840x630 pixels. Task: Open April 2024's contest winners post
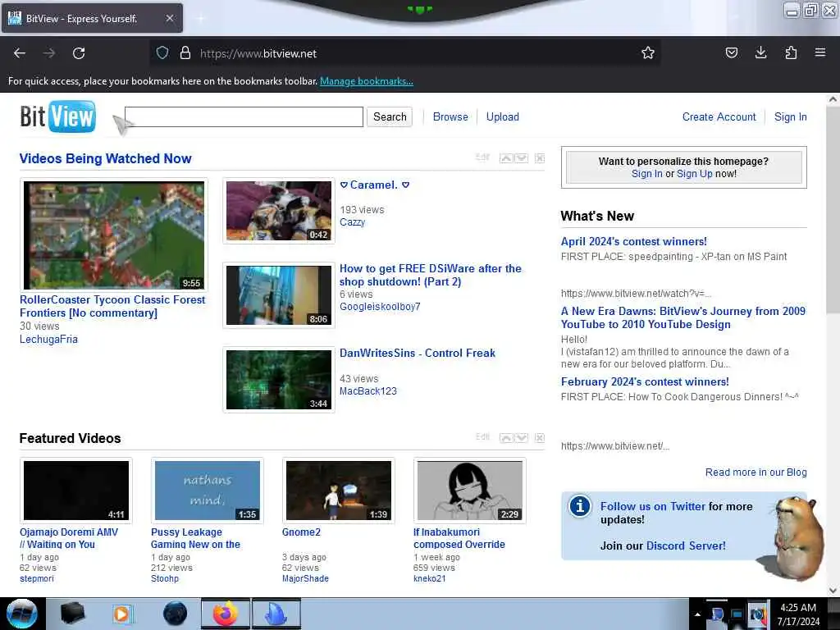[634, 242]
